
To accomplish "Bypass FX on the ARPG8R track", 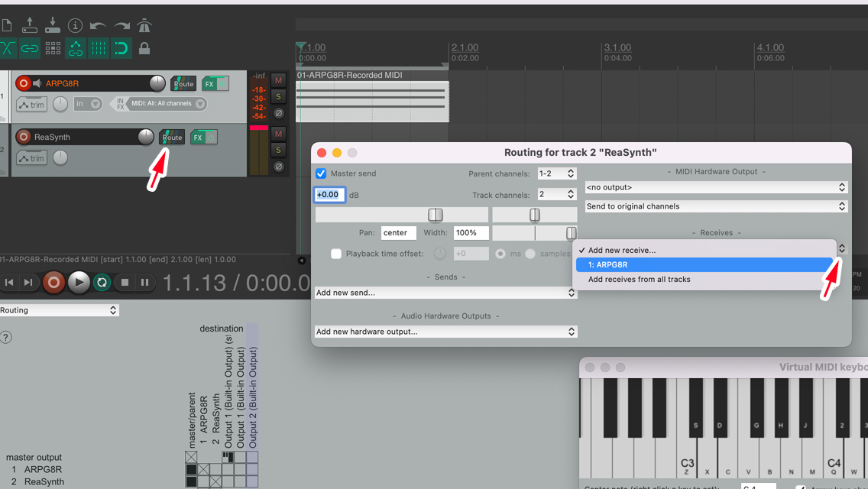I will pyautogui.click(x=222, y=83).
